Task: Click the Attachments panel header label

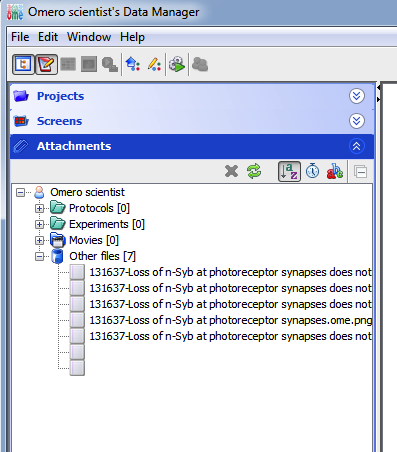Action: 74,146
